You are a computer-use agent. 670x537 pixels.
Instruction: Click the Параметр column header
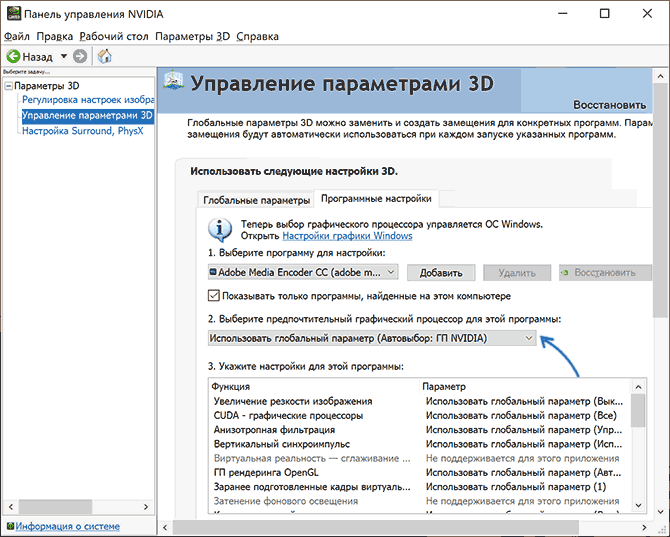click(x=444, y=387)
